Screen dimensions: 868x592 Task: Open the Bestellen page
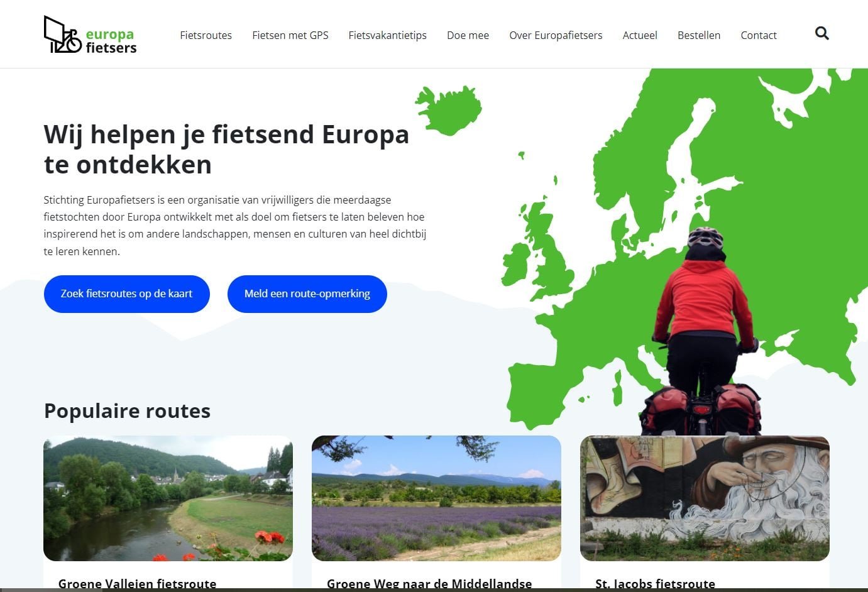coord(699,35)
